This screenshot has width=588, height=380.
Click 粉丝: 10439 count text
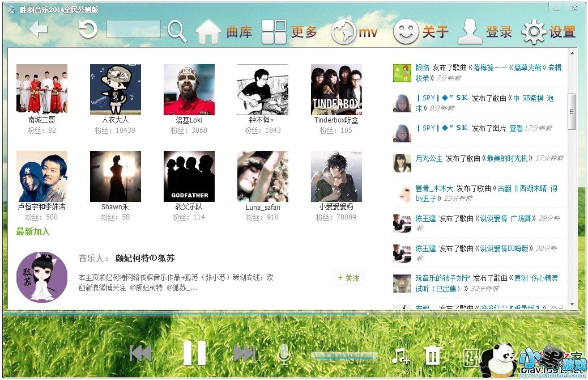pyautogui.click(x=115, y=130)
